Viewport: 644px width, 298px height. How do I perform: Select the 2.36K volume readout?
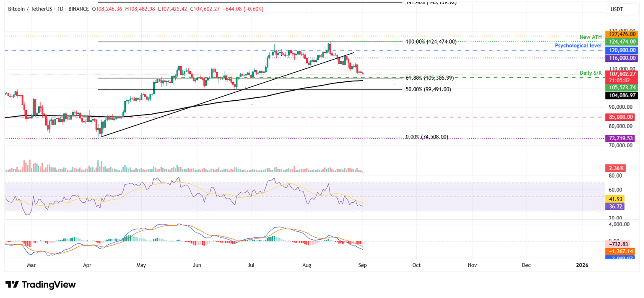pyautogui.click(x=615, y=167)
